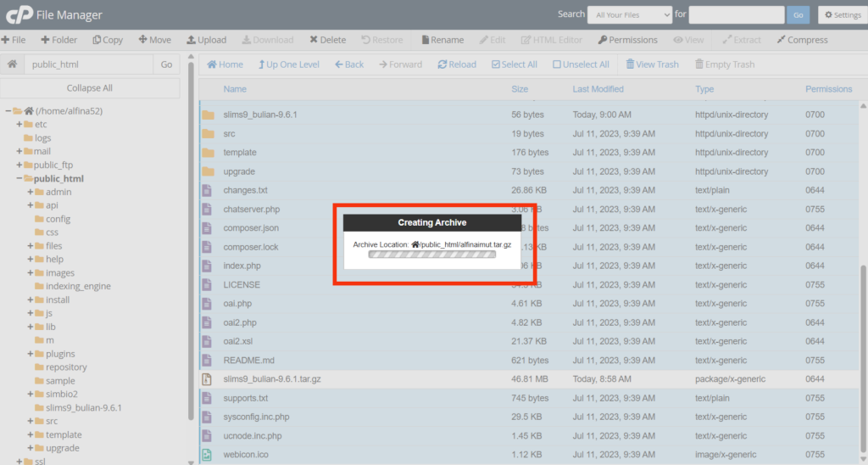Sort files by Last Modified column
The height and width of the screenshot is (465, 868).
598,89
